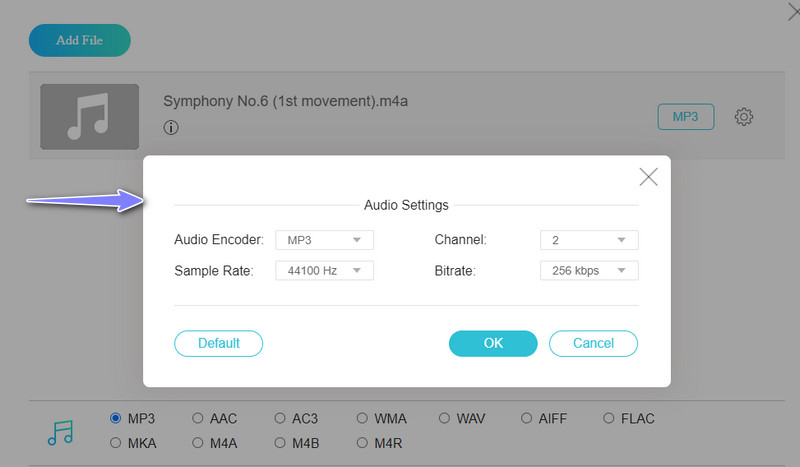Click the MP3 output format badge
Image resolution: width=800 pixels, height=467 pixels.
(685, 117)
